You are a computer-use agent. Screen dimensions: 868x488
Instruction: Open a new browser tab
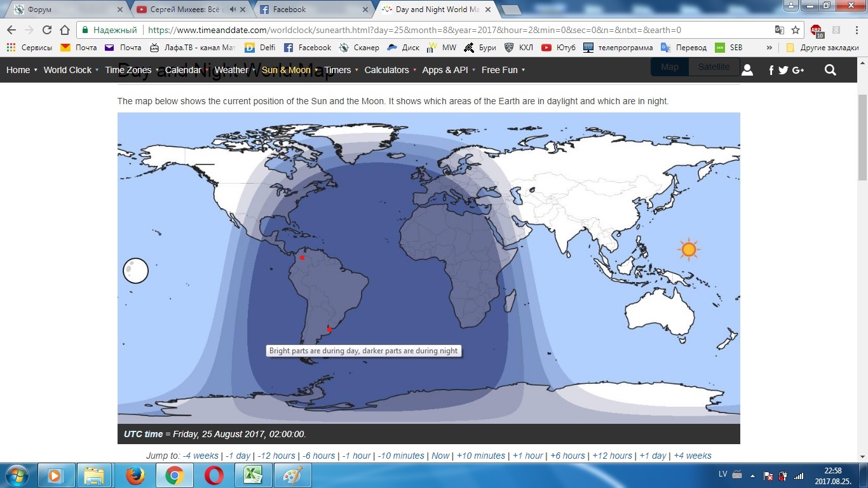point(512,10)
